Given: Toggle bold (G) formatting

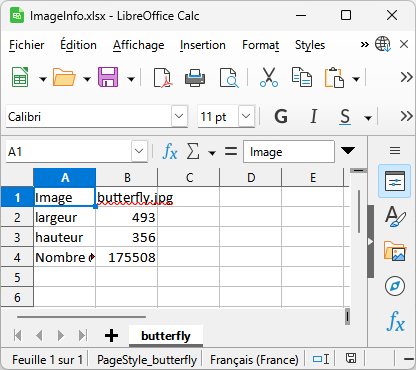Looking at the screenshot, I should point(281,116).
